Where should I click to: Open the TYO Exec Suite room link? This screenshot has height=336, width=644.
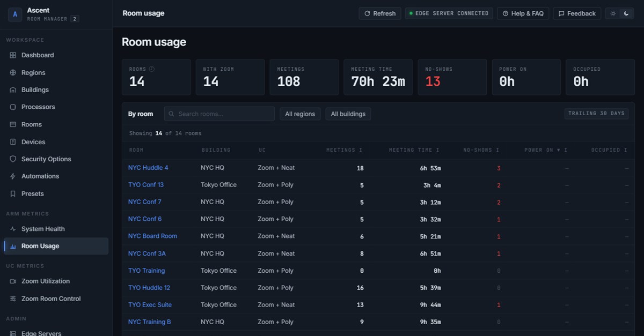(150, 305)
